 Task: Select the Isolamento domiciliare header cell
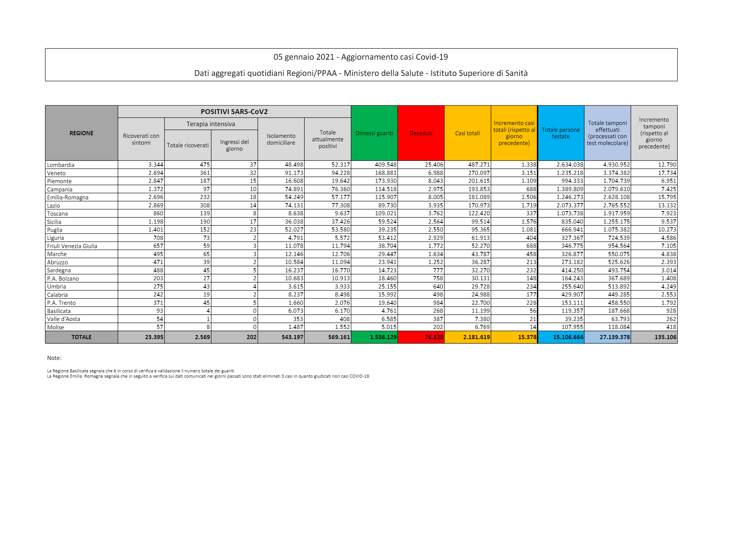281,139
